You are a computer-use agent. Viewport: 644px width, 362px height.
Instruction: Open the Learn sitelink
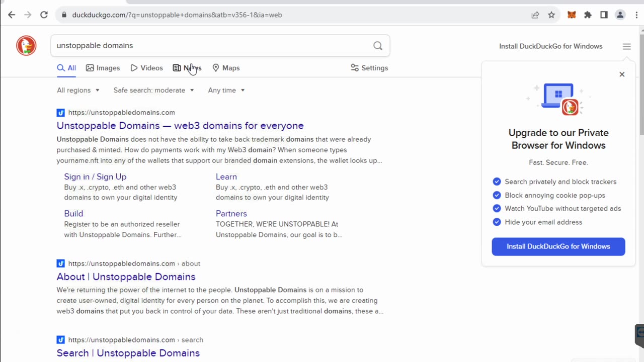coord(226,176)
